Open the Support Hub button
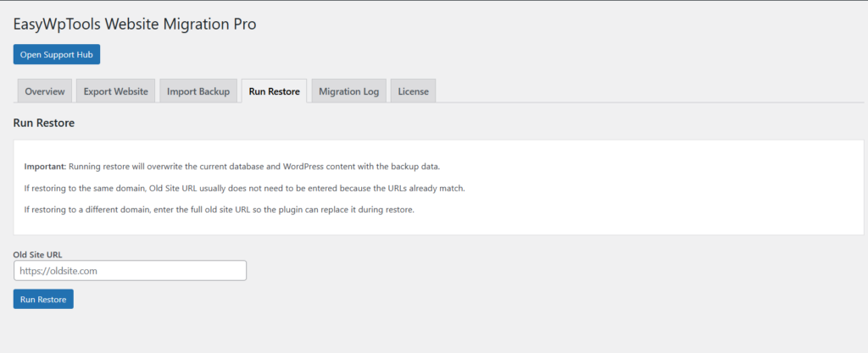The image size is (868, 353). tap(57, 55)
